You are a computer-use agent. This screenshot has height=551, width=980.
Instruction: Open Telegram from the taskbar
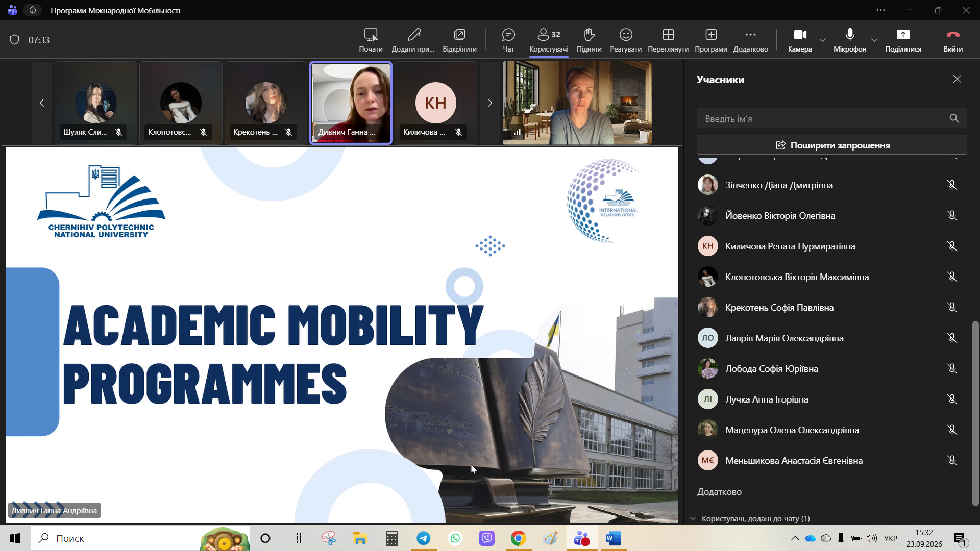[423, 538]
